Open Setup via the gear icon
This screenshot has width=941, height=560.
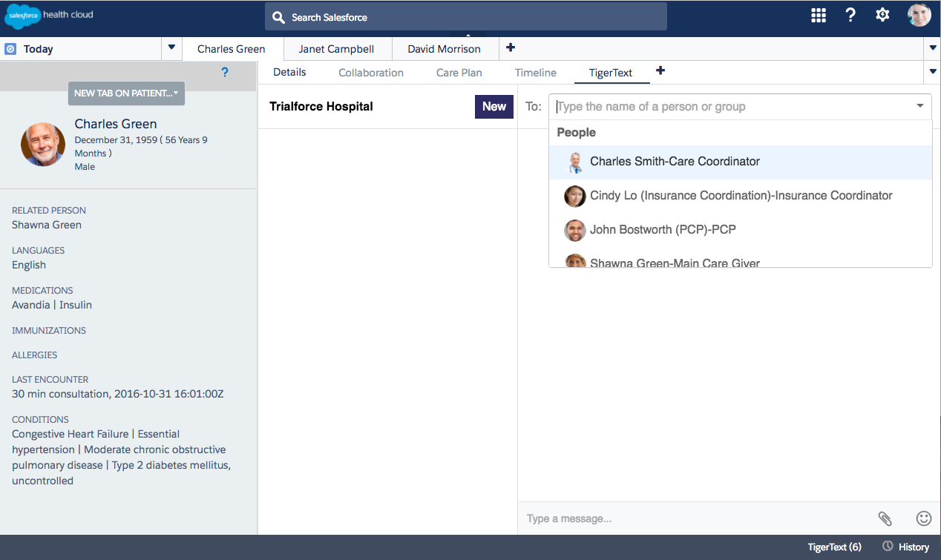(882, 14)
